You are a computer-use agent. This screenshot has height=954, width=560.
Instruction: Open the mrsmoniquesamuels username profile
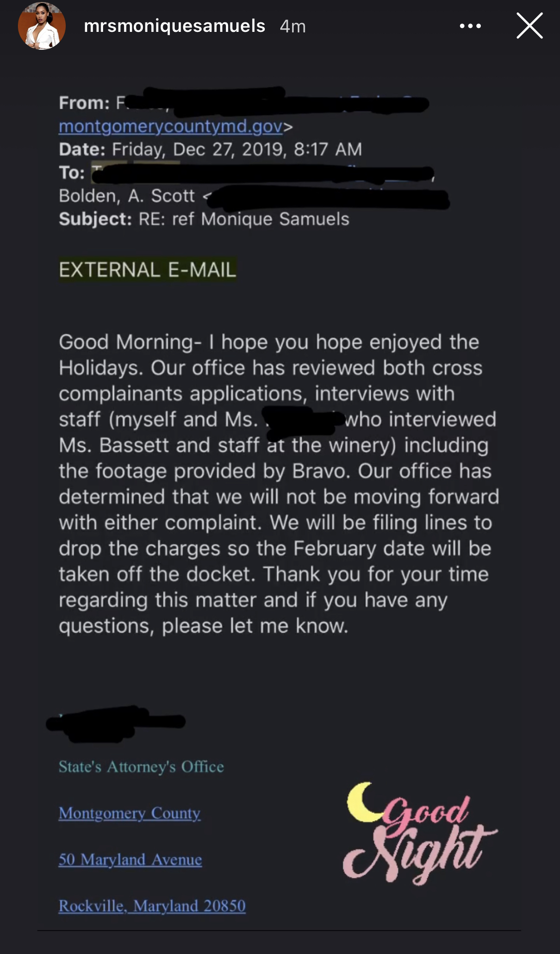[x=175, y=26]
